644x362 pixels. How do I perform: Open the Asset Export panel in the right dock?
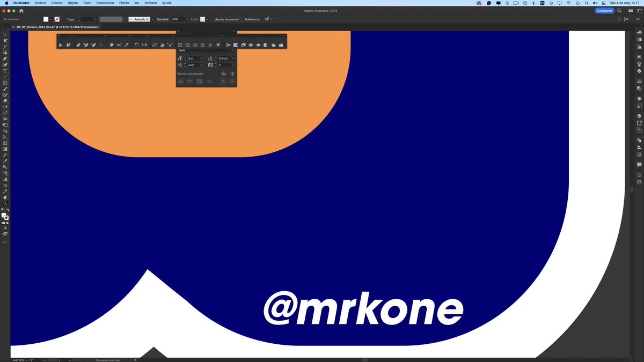[639, 123]
